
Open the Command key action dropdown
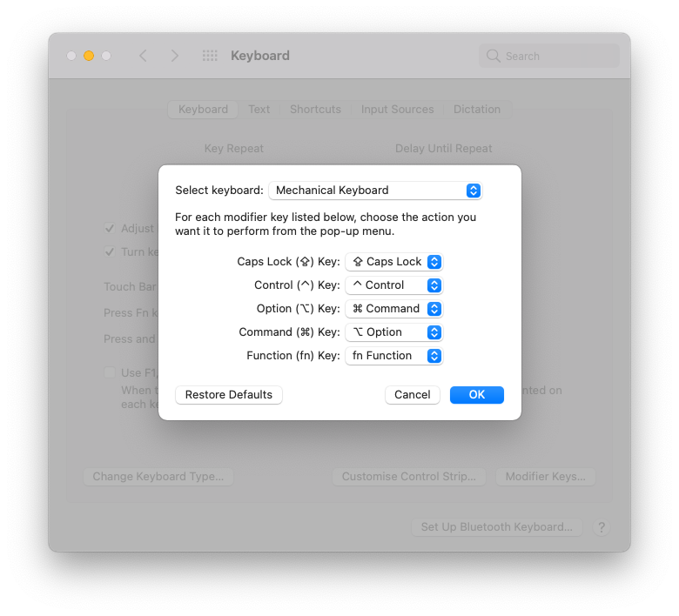pos(394,332)
